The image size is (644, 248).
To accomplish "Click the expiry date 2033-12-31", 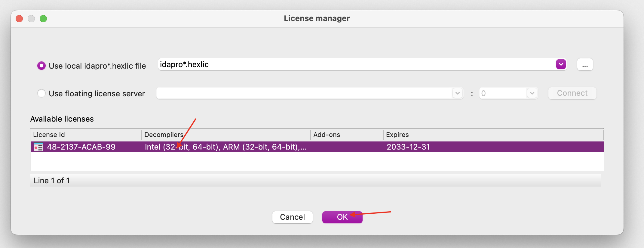I will pos(408,147).
